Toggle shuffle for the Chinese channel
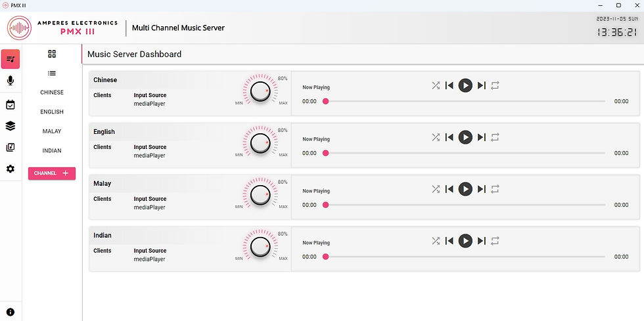The image size is (644, 321). 436,85
